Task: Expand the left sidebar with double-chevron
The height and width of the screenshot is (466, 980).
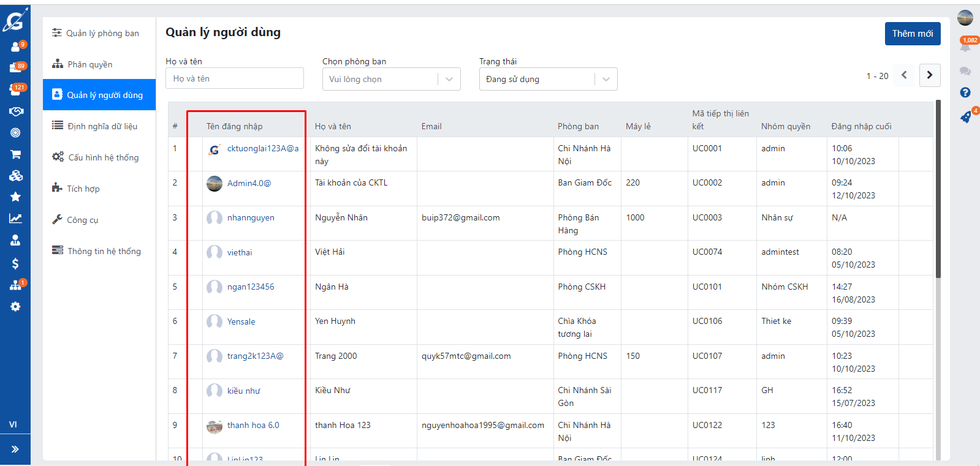Action: click(15, 449)
